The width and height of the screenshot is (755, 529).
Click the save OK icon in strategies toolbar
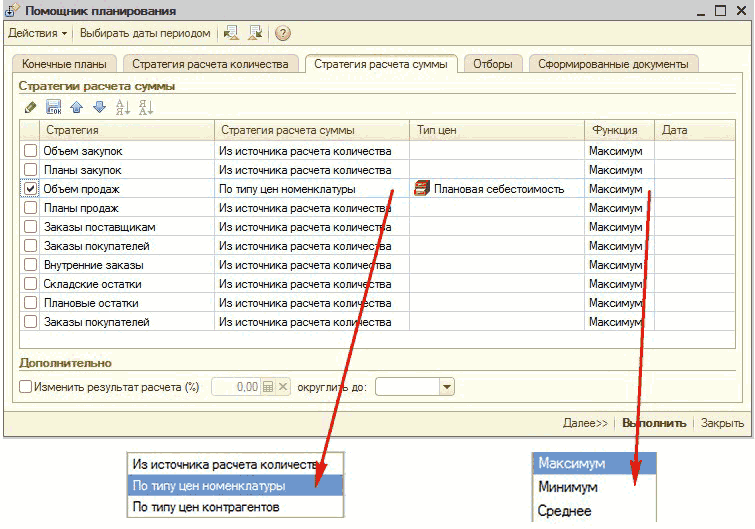coord(54,107)
